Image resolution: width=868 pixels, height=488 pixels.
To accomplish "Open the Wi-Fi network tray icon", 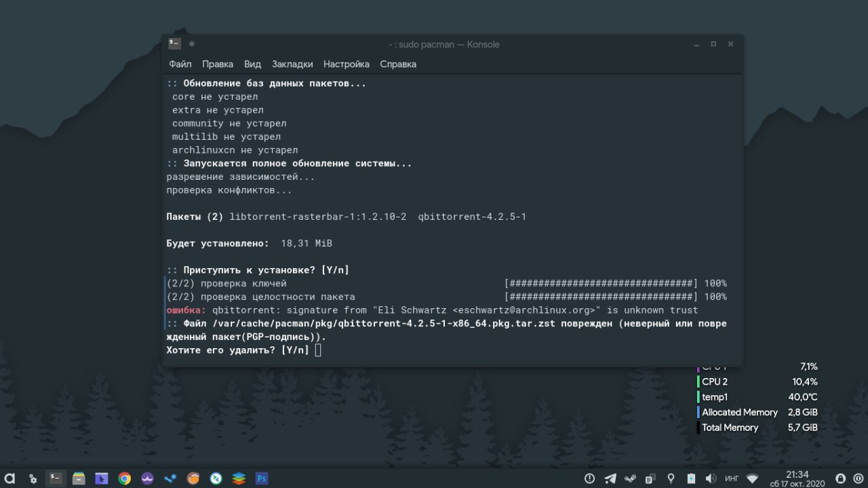I will pos(752,478).
